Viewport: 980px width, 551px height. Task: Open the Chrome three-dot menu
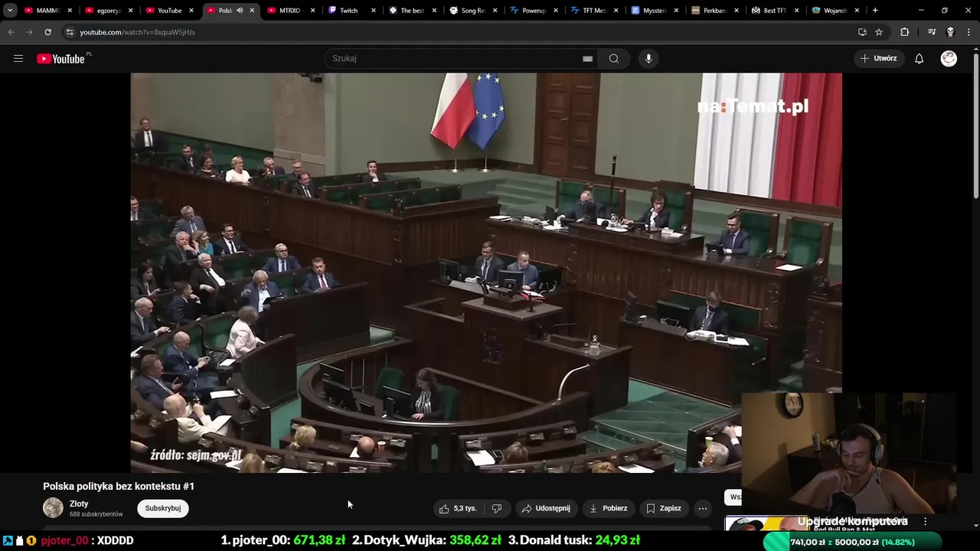(969, 32)
